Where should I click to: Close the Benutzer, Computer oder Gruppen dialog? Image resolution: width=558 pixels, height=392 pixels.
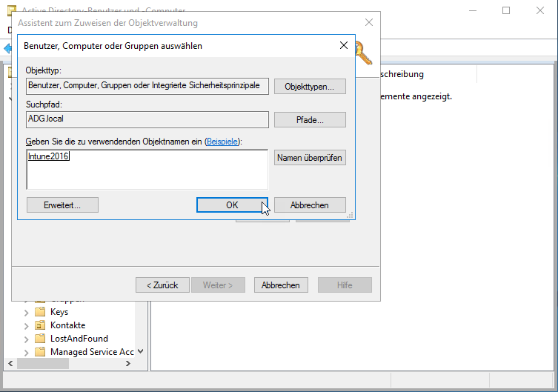pyautogui.click(x=343, y=45)
